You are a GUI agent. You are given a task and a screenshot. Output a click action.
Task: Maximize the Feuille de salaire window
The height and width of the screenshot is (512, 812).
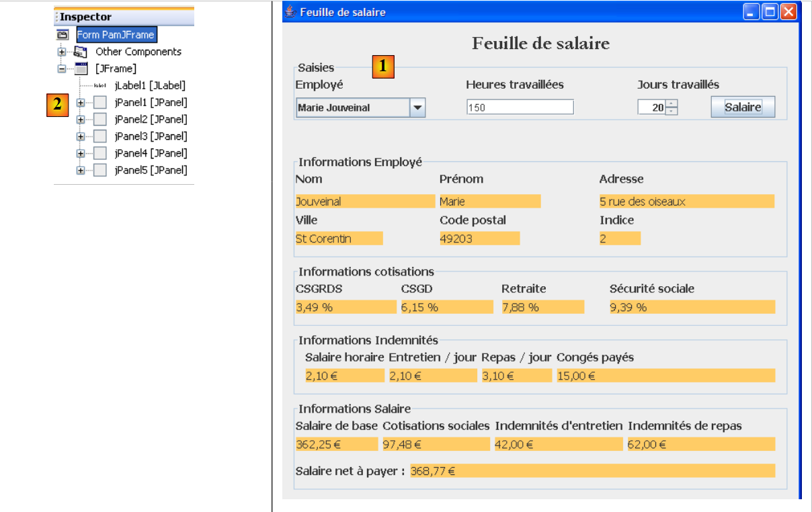[770, 11]
